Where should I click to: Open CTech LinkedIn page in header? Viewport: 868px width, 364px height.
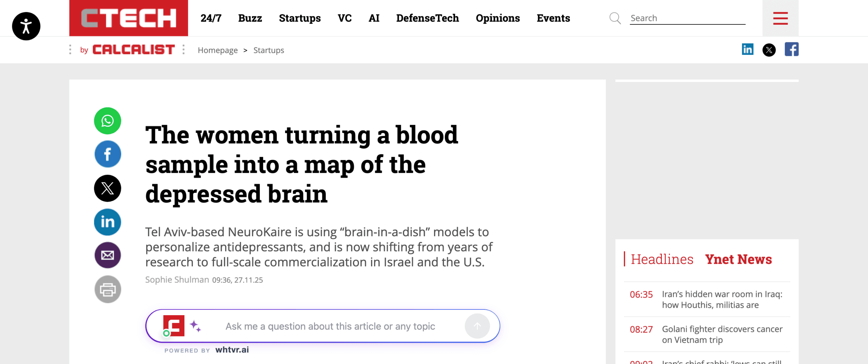tap(747, 49)
